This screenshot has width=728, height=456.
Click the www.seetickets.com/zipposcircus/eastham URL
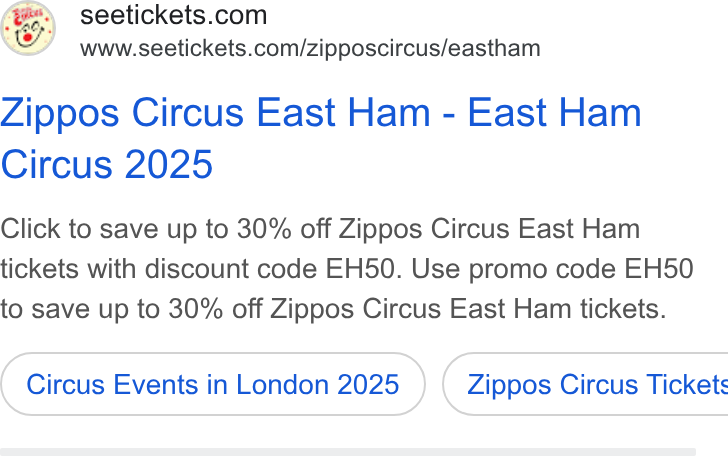310,48
